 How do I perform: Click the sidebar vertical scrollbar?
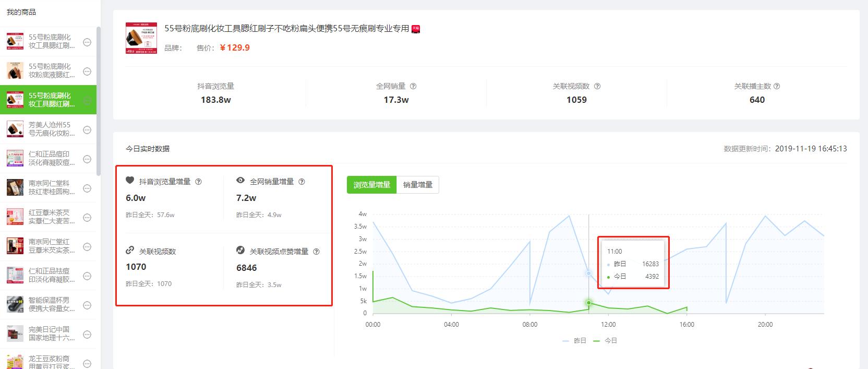(x=99, y=99)
